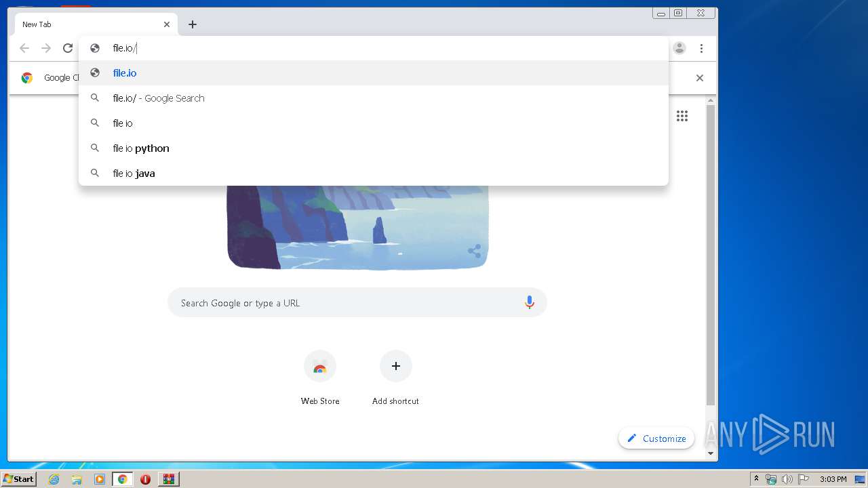This screenshot has height=488, width=868.
Task: Show hidden system tray icons
Action: [756, 479]
